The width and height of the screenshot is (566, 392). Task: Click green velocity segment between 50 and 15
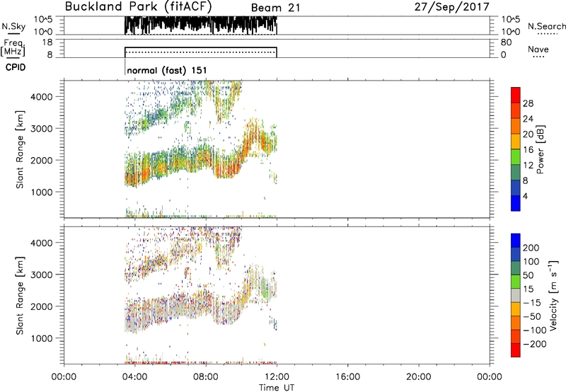click(x=516, y=282)
